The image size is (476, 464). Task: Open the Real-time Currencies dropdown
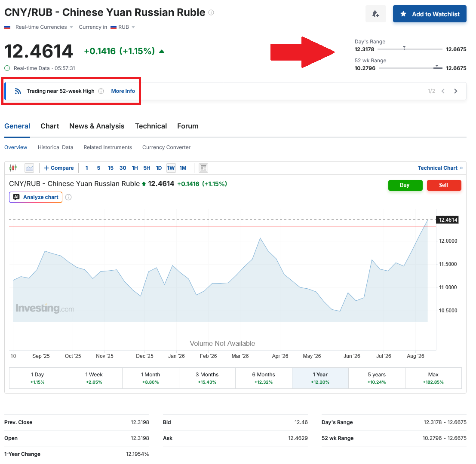coord(44,27)
